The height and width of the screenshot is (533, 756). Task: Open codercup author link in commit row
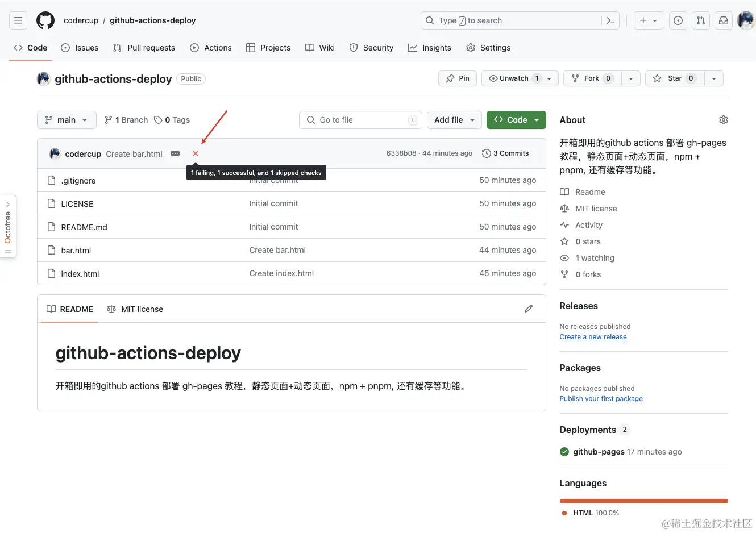[83, 154]
